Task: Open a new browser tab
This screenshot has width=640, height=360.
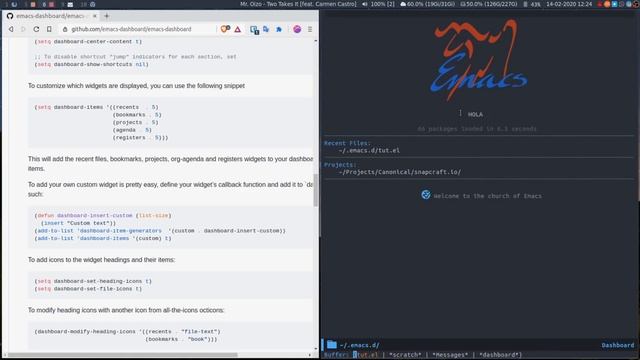Action: tap(107, 16)
